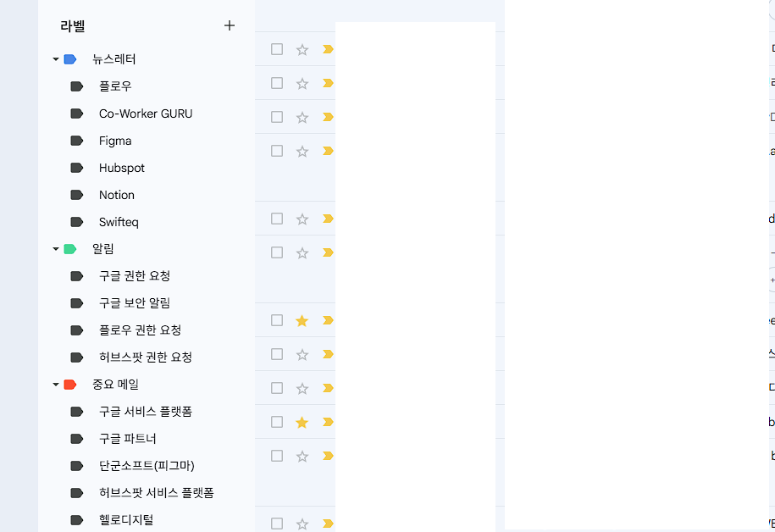
Task: Click the 구글 파트너 label icon
Action: 76,439
